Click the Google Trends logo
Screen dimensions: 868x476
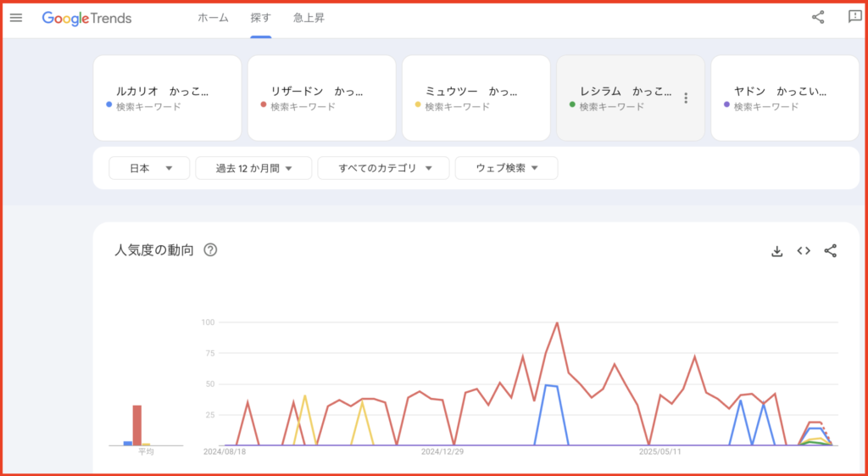point(87,19)
